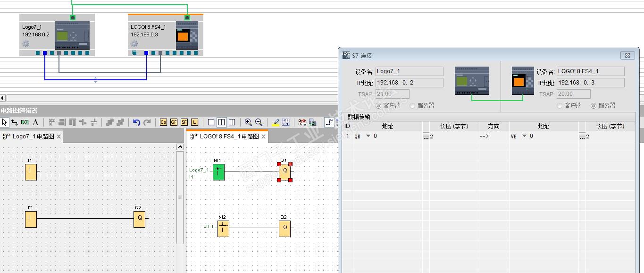Start circuit simulation (SIM icon)
This screenshot has width=644, height=273.
pos(302,122)
